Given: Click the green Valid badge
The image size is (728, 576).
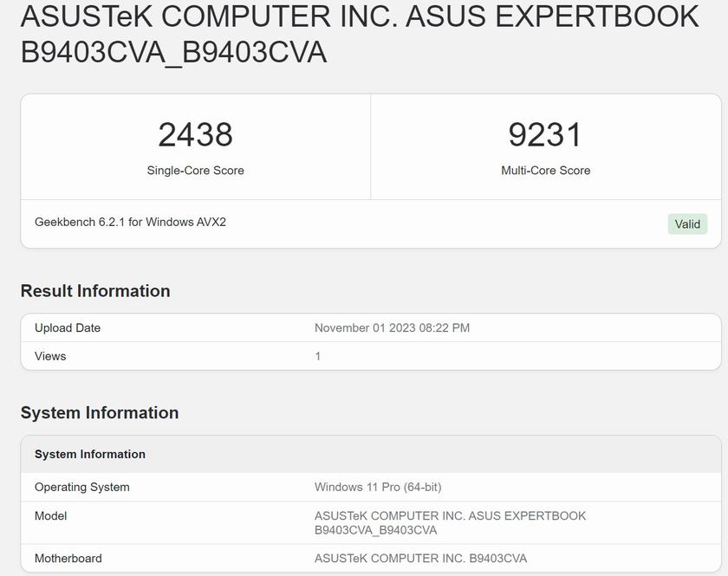Looking at the screenshot, I should point(687,224).
